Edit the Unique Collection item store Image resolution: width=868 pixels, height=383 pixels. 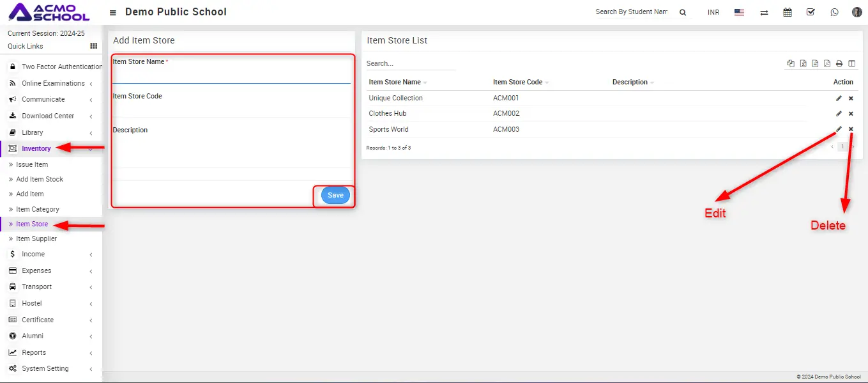839,98
